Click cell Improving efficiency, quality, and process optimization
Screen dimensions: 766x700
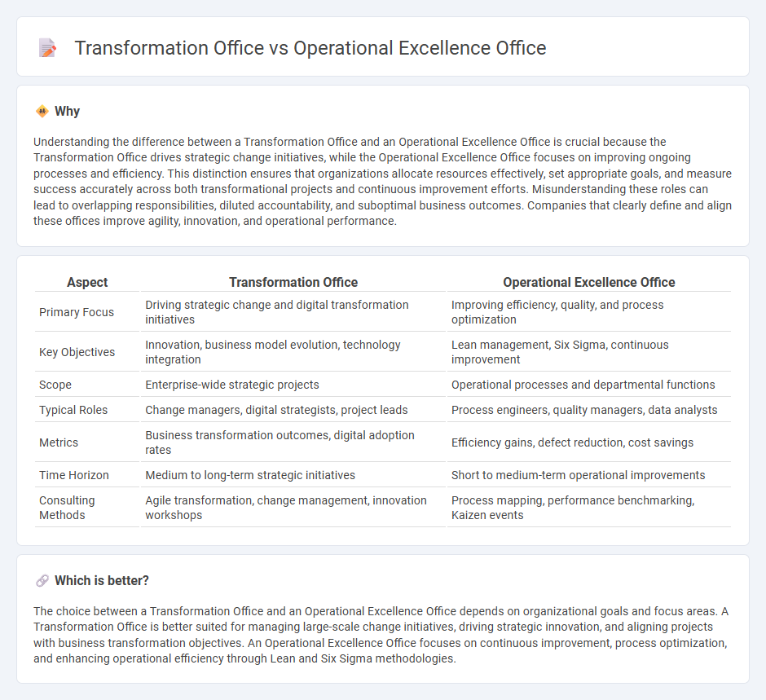pos(588,312)
